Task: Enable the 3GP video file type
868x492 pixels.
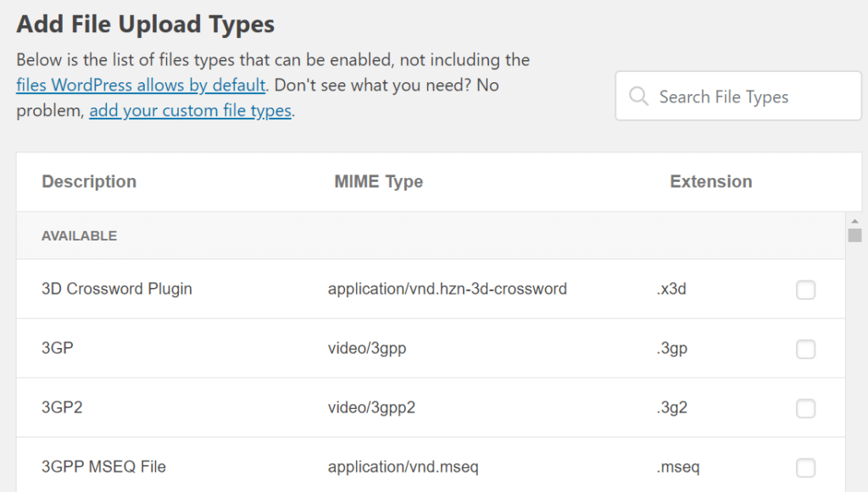Action: click(x=805, y=348)
